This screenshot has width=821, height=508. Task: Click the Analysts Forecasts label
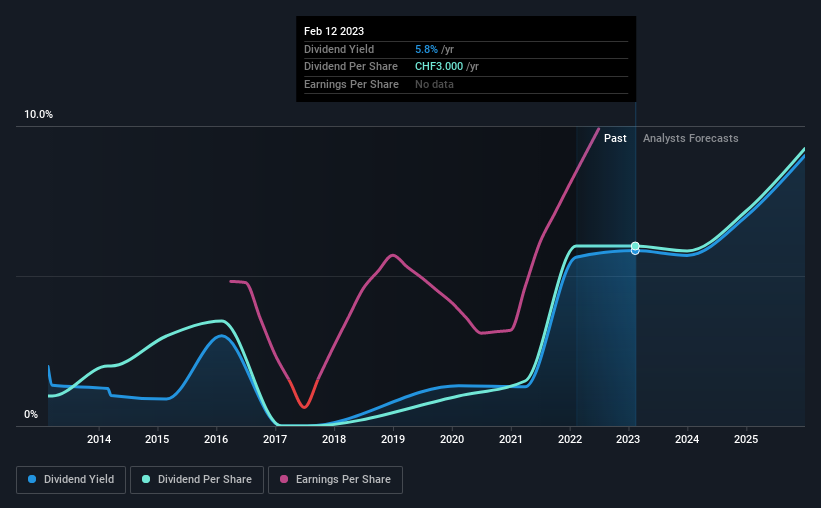[691, 138]
